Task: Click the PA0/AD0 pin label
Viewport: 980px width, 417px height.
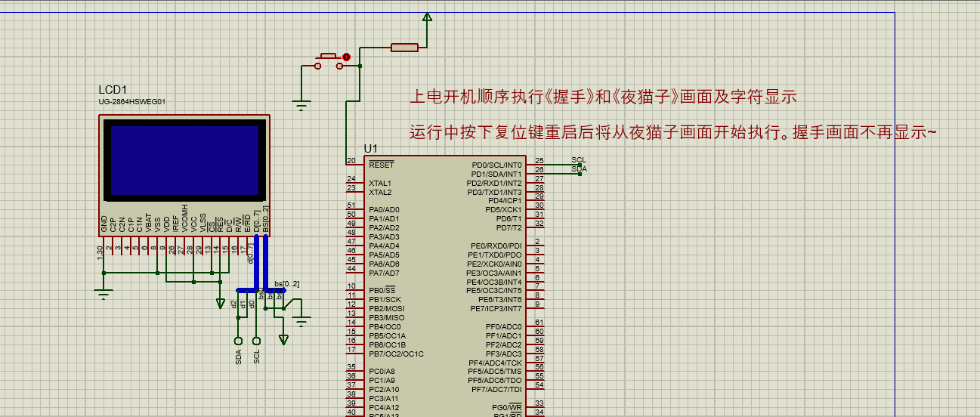Action: 384,209
